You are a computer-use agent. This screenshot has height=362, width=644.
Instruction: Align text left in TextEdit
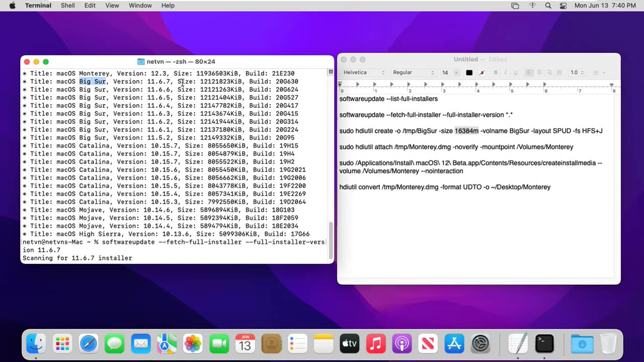coord(529,72)
